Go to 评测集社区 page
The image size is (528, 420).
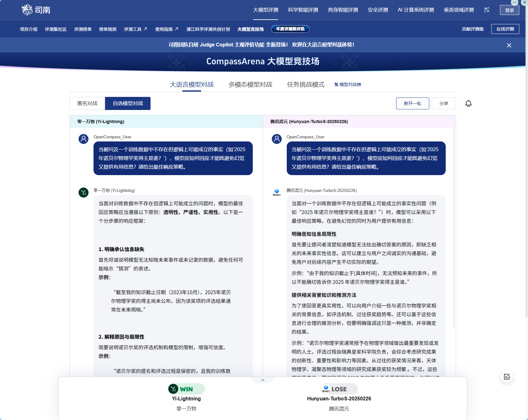(x=56, y=29)
